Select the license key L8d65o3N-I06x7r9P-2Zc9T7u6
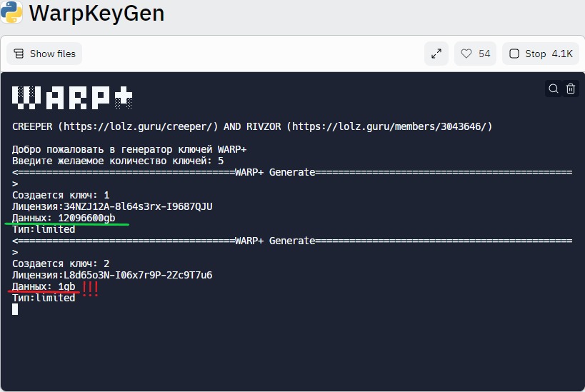585x392 pixels. tap(138, 275)
